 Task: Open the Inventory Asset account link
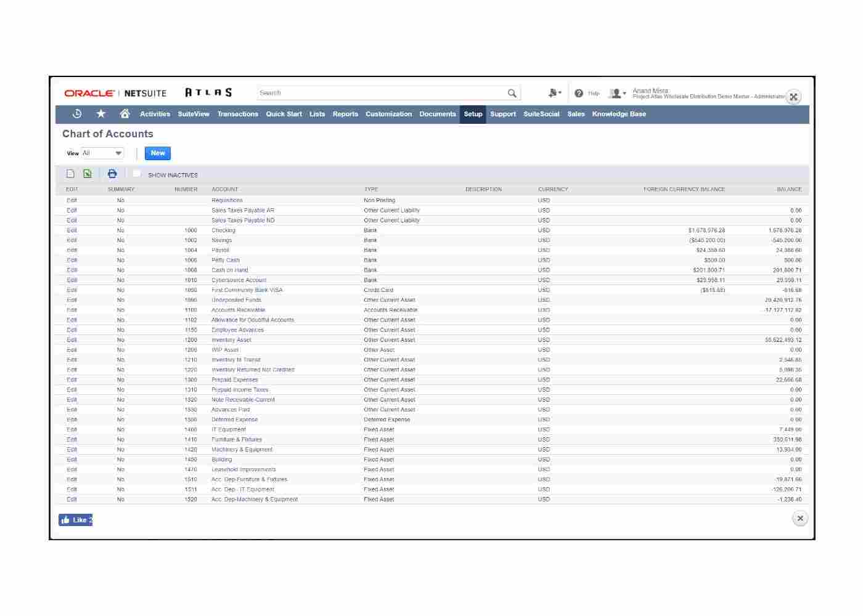(x=231, y=339)
